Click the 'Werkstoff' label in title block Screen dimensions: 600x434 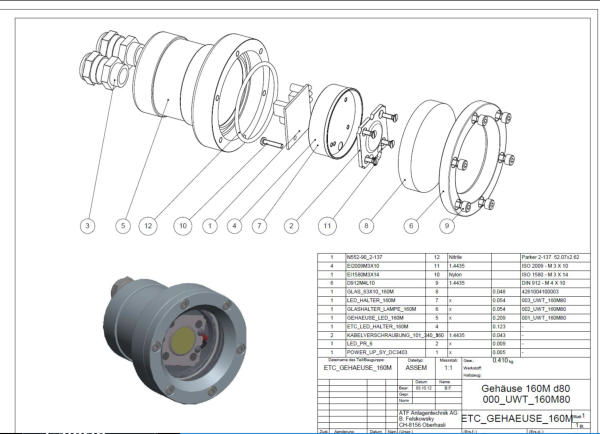pyautogui.click(x=472, y=368)
